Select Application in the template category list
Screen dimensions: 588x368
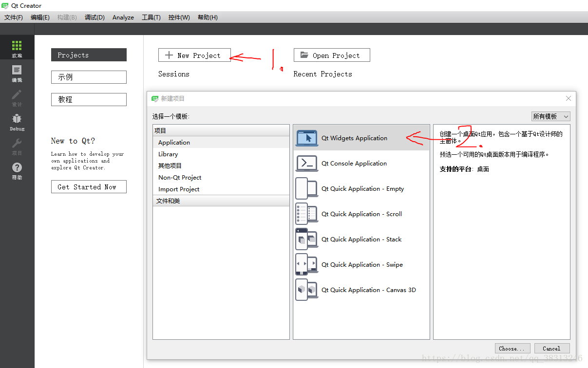[221, 143]
